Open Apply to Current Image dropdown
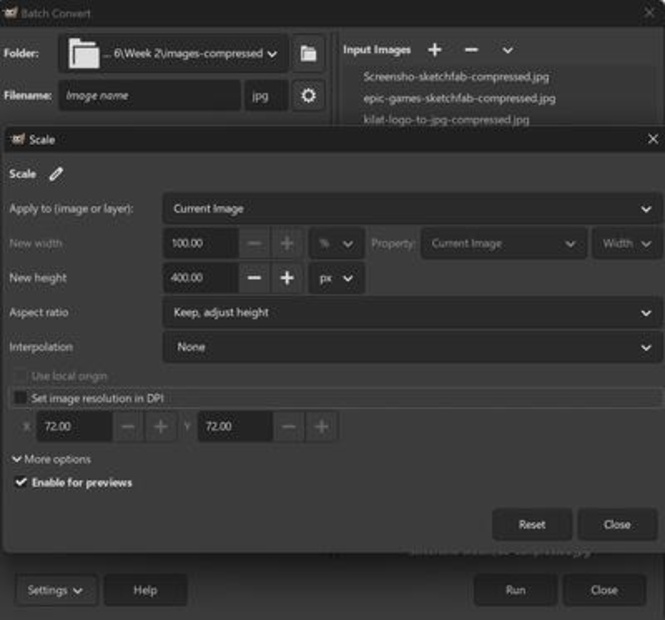This screenshot has width=665, height=620. (x=412, y=209)
